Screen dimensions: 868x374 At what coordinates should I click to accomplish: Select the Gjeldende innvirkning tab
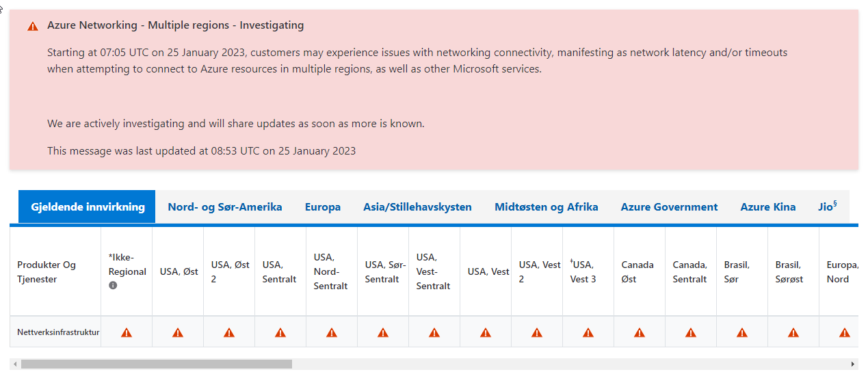click(x=88, y=206)
